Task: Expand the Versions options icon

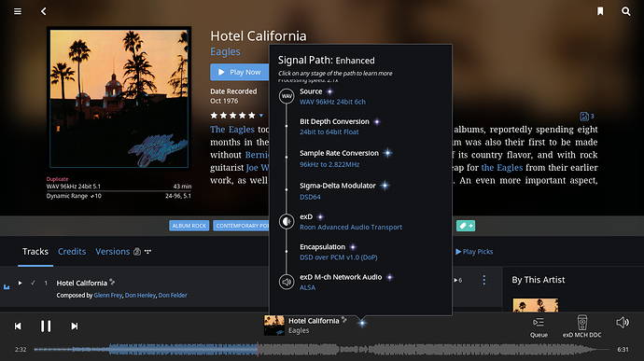Action: [147, 252]
